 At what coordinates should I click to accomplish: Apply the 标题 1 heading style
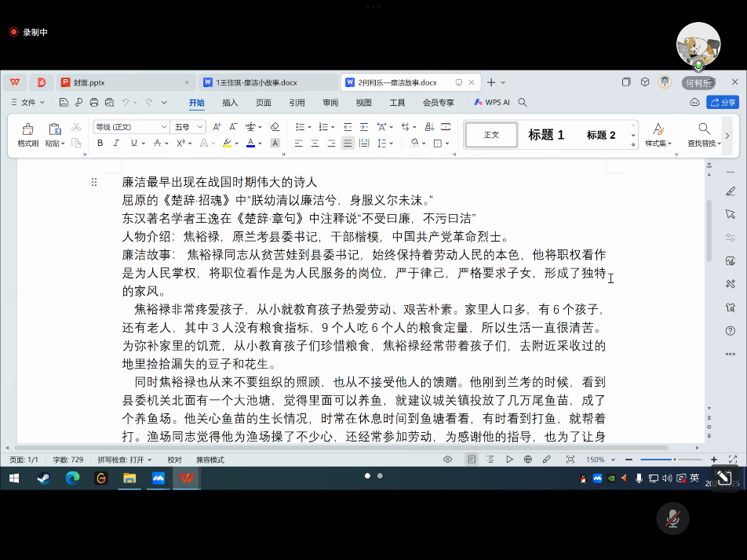(x=546, y=135)
